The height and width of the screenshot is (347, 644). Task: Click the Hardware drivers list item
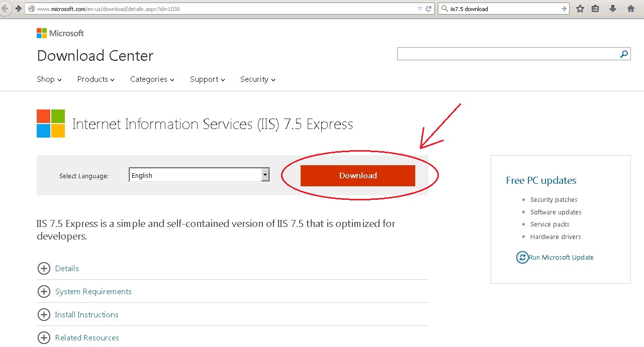(x=556, y=237)
